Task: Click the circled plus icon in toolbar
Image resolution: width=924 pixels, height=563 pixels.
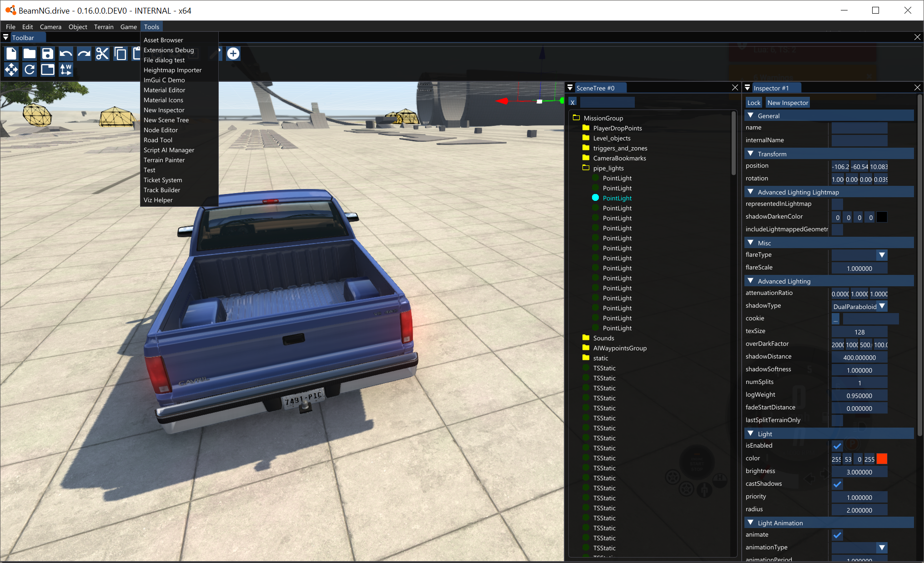Action: coord(233,54)
